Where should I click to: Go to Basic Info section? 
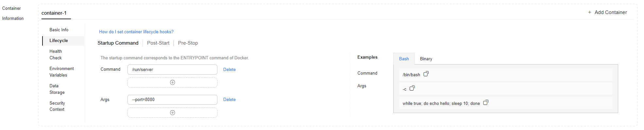(59, 30)
